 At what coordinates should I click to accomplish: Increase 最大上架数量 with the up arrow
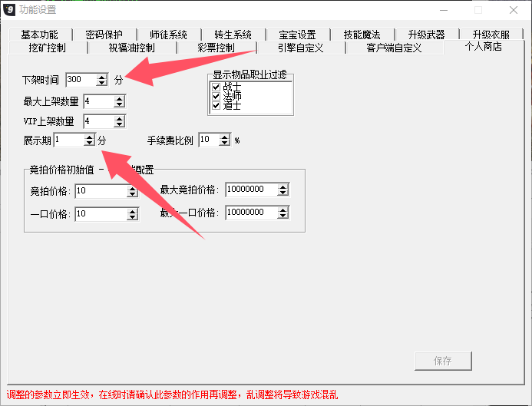pyautogui.click(x=119, y=99)
